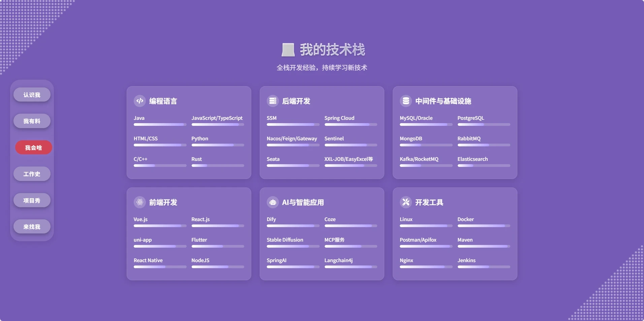The image size is (644, 321).
Task: Click the wrench tools icon beside 开发工具
Action: tap(406, 202)
